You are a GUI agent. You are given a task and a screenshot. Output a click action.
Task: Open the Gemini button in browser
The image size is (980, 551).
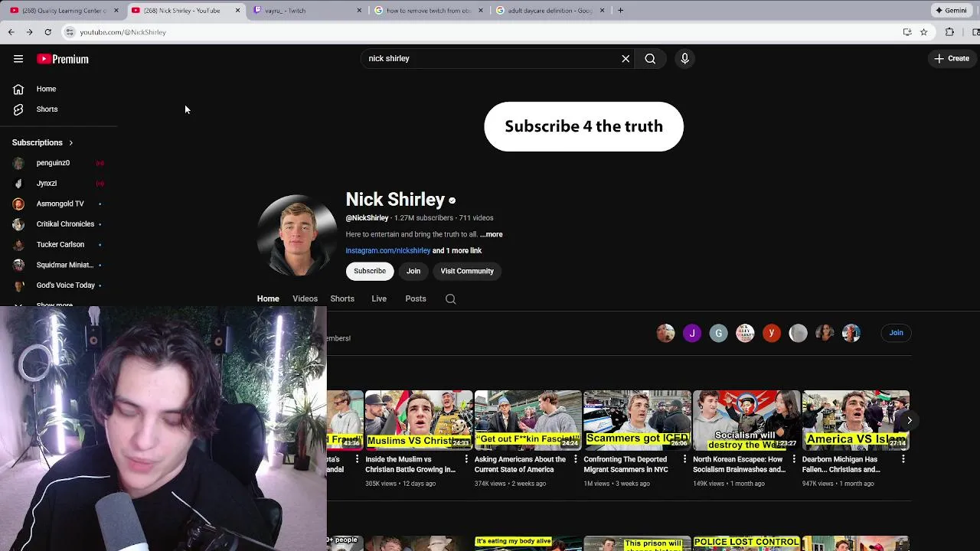[951, 11]
